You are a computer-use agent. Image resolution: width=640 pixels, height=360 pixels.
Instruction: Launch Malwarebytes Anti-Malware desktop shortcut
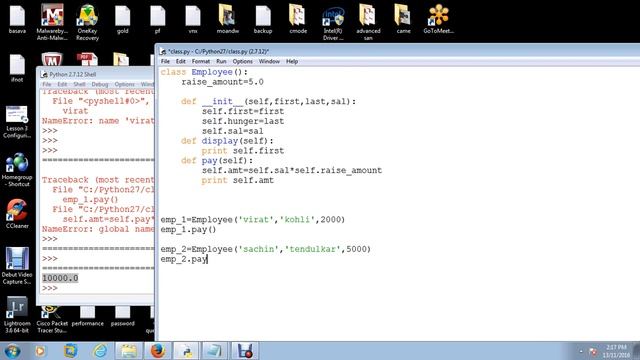[52, 22]
